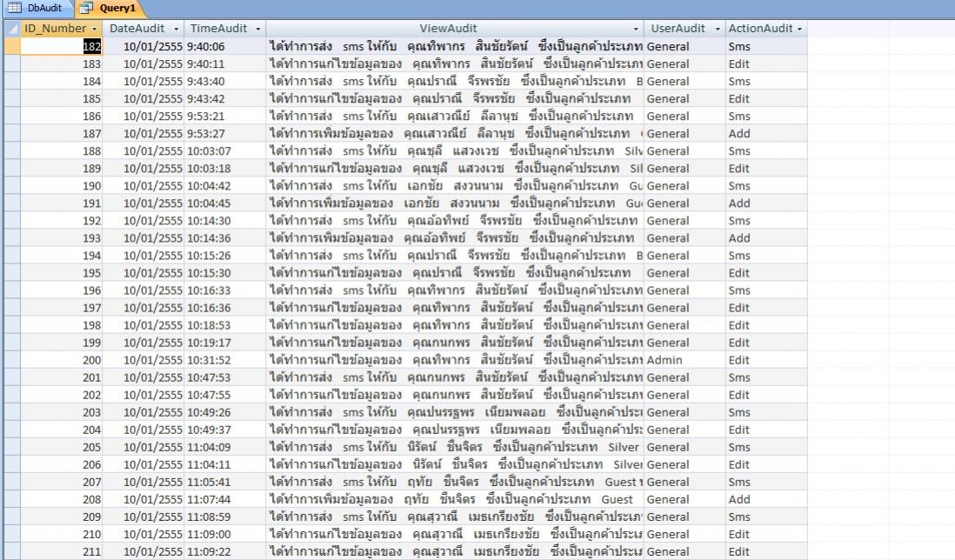Click the time cell 10:14:30
The width and height of the screenshot is (955, 560).
pyautogui.click(x=224, y=220)
